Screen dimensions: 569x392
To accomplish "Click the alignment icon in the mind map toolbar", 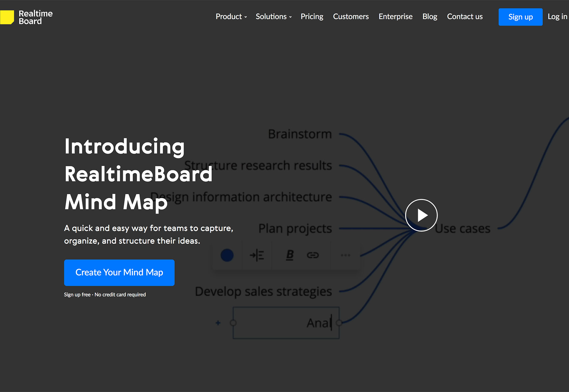I will (257, 255).
